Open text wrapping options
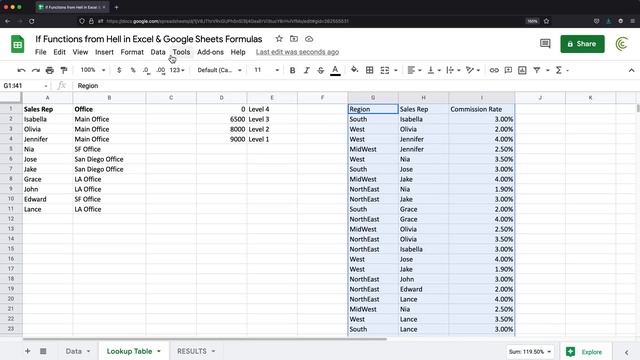The width and height of the screenshot is (640, 360). click(x=453, y=70)
